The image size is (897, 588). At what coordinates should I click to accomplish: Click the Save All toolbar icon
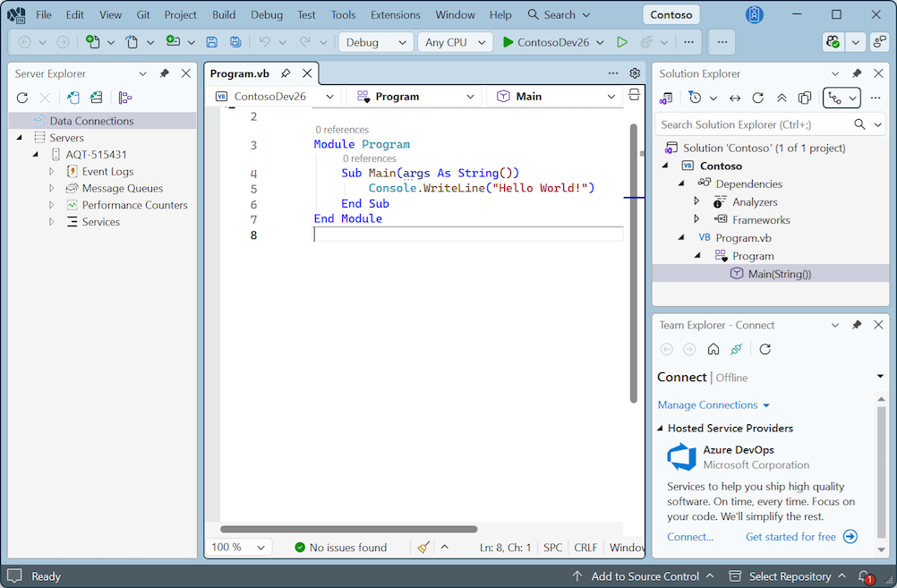coord(234,41)
